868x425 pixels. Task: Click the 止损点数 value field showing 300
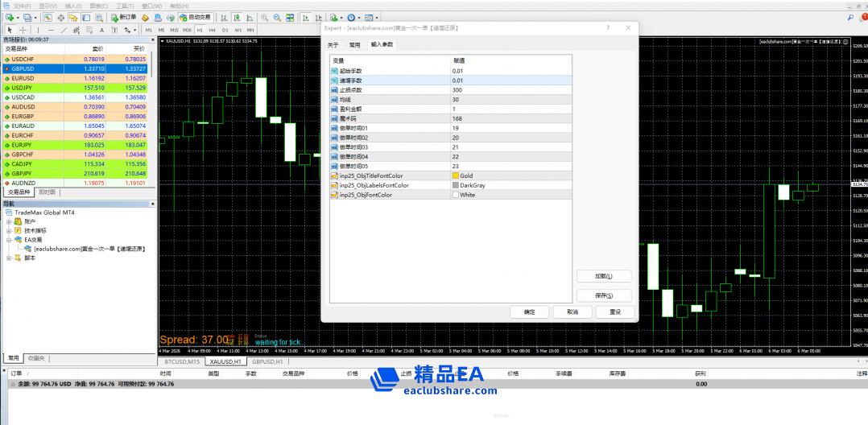(510, 89)
